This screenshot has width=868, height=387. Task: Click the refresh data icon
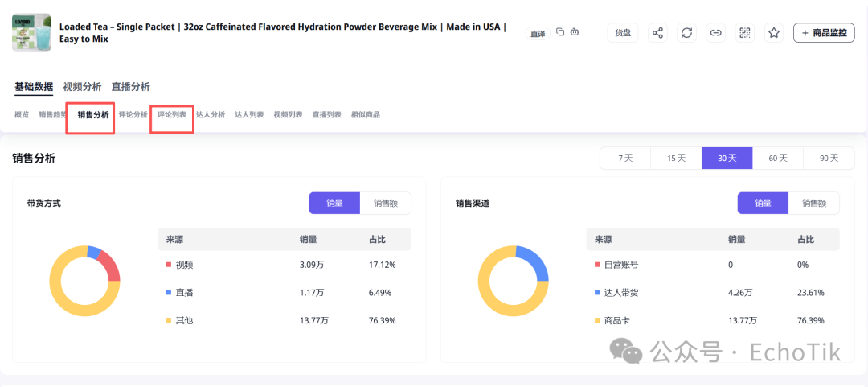point(686,33)
